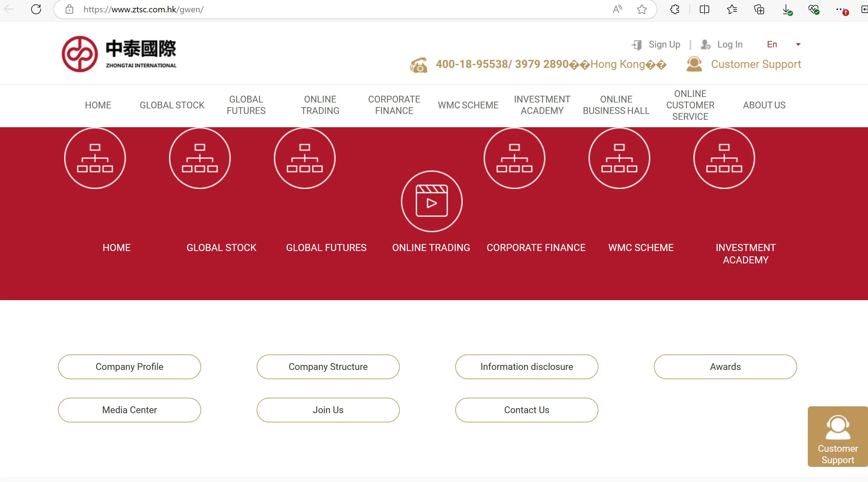Click org-chart icon above GLOBAL FUTURES

pos(305,158)
